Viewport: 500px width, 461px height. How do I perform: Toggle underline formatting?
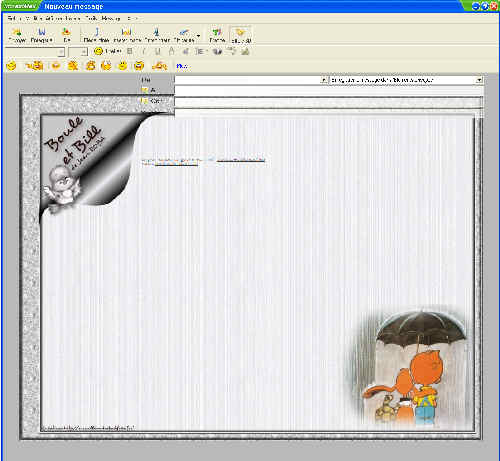click(x=158, y=51)
